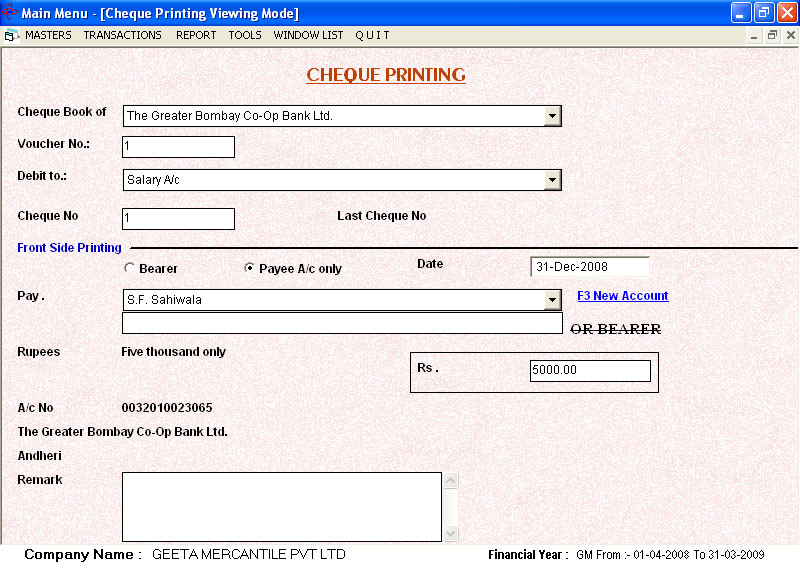The width and height of the screenshot is (800, 570).
Task: Close the Main Menu application window
Action: tap(787, 13)
